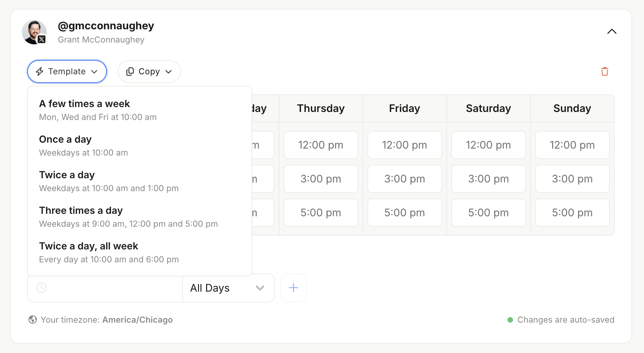Click the profile avatar of Grant McConnaughey
The height and width of the screenshot is (353, 644).
tap(34, 32)
